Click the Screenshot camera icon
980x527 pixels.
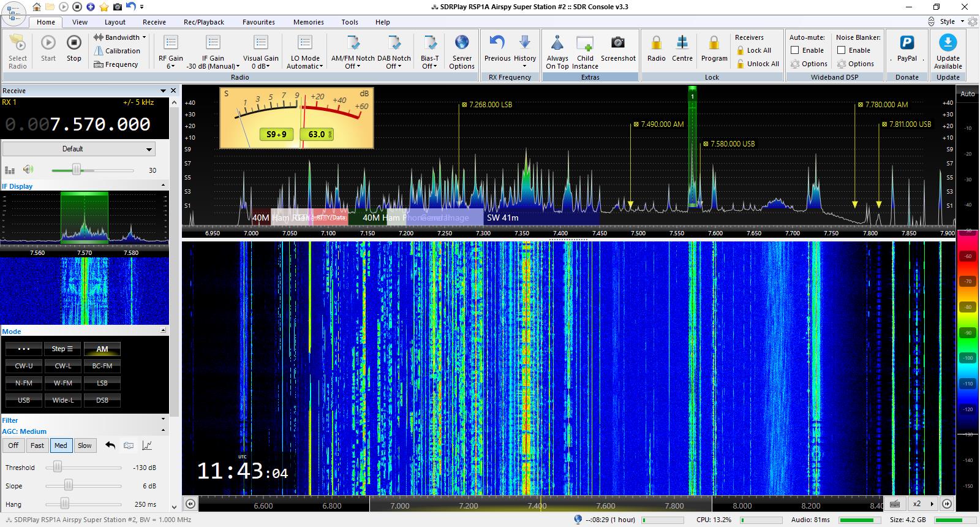click(x=618, y=43)
